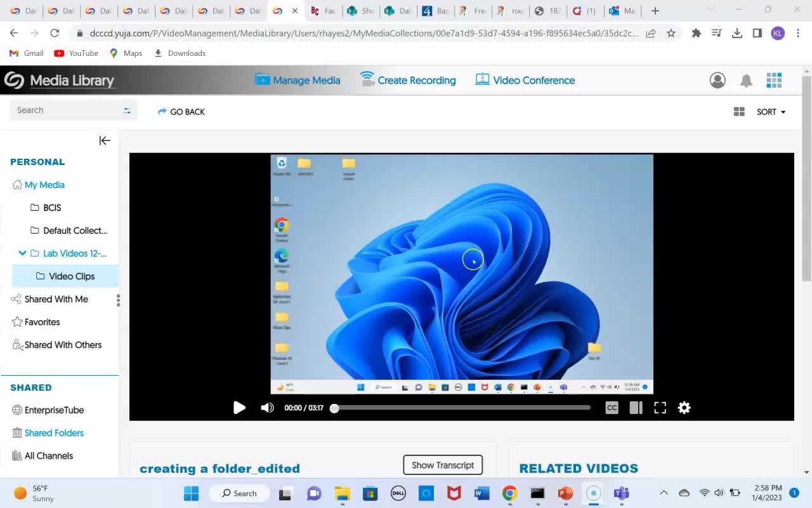Open the notifications bell
The height and width of the screenshot is (508, 812).
coord(746,80)
